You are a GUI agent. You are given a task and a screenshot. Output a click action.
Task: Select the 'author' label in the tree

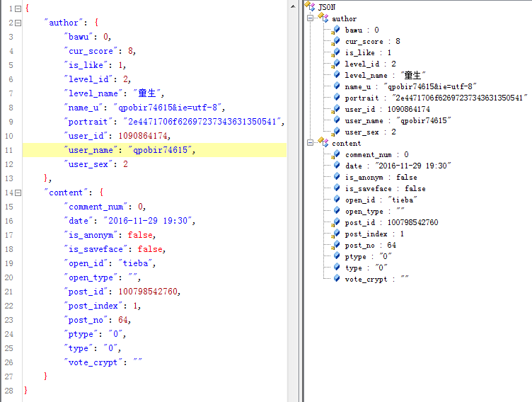pyautogui.click(x=344, y=18)
